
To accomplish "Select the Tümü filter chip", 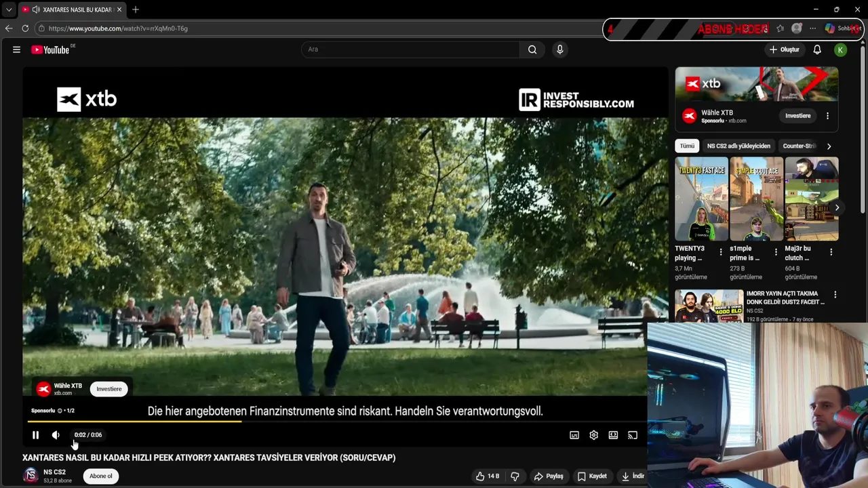I will (687, 146).
